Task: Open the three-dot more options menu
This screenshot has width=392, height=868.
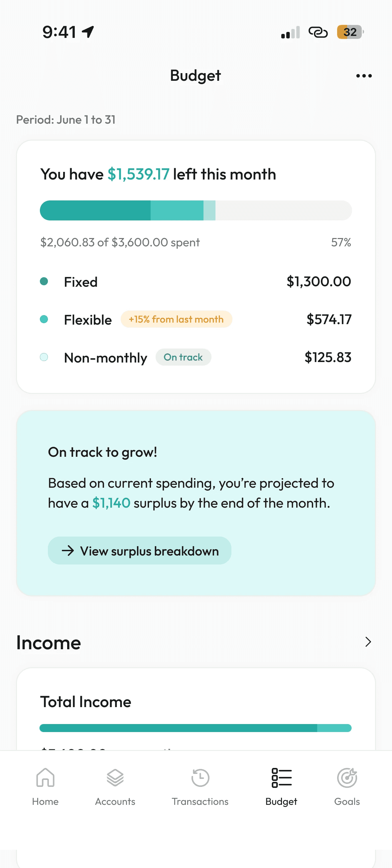Action: 364,76
